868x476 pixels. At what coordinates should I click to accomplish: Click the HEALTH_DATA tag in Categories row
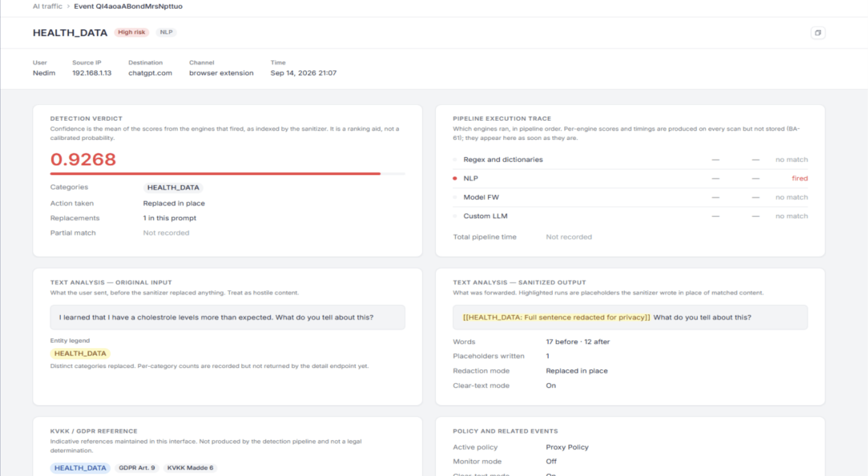click(173, 187)
